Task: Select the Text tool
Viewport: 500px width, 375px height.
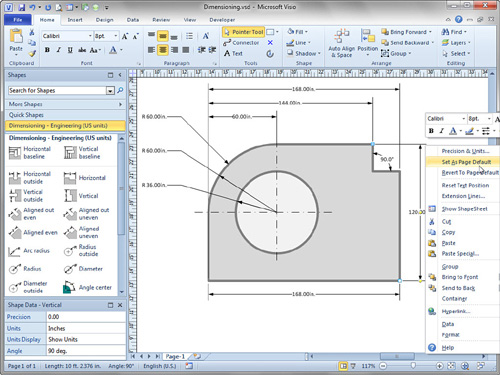Action: tap(233, 53)
